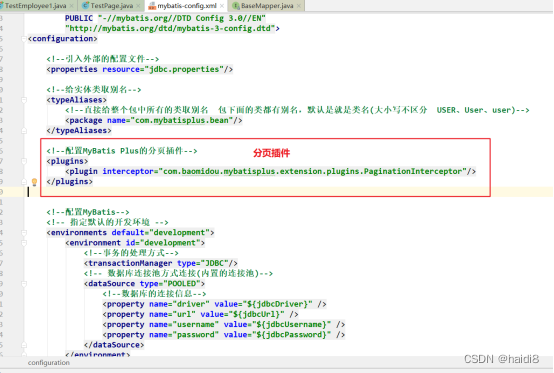Screen dimensions: 554x373
Task: Open the BaseMapper.java tab
Action: [267, 6]
